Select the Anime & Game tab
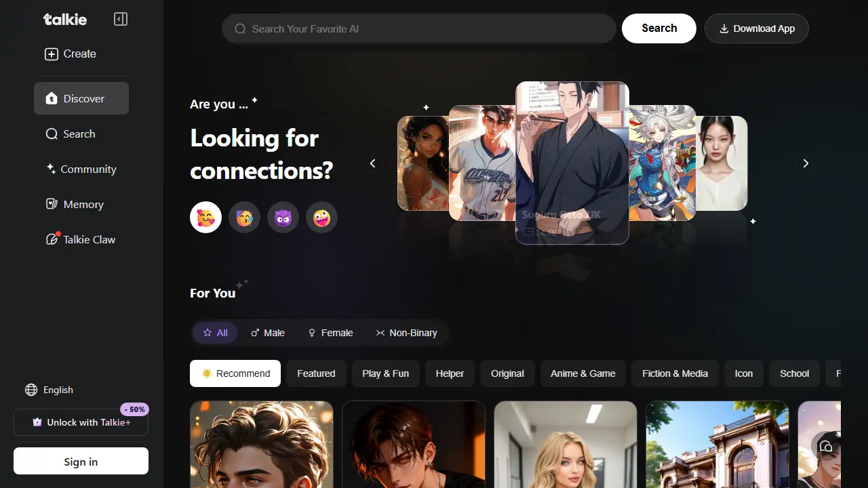 (583, 373)
